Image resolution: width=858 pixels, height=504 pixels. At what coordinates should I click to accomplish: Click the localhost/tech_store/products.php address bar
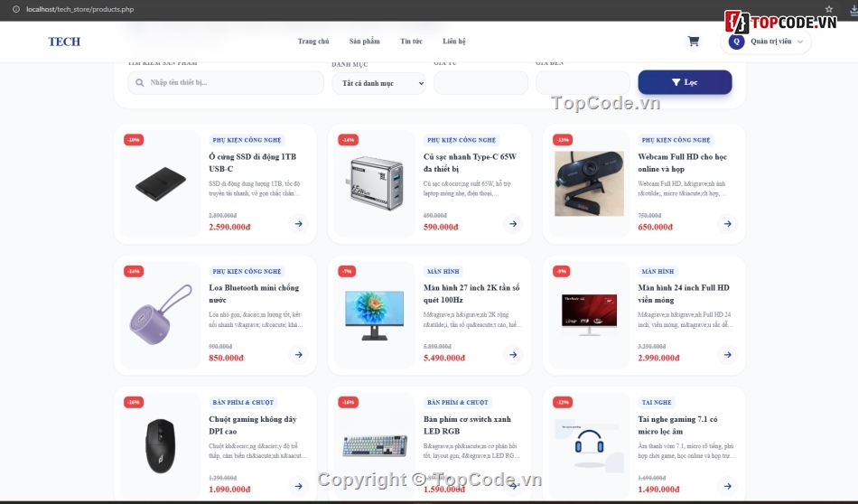click(x=79, y=9)
